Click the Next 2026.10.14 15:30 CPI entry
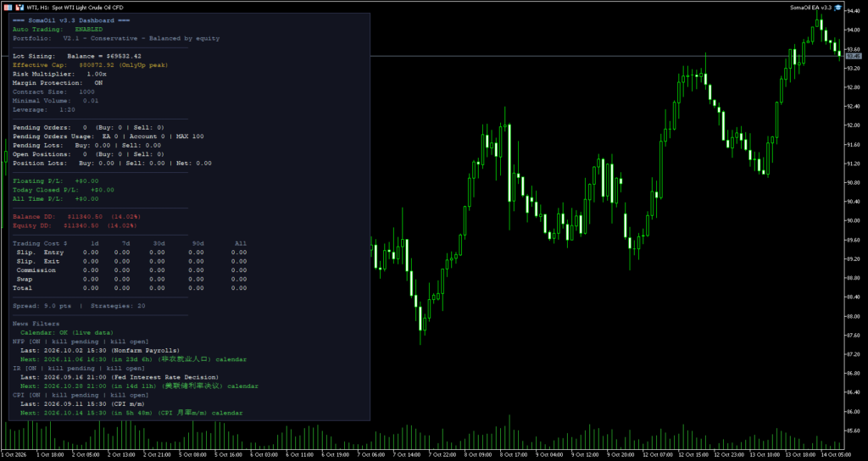This screenshot has height=461, width=868. (x=131, y=413)
